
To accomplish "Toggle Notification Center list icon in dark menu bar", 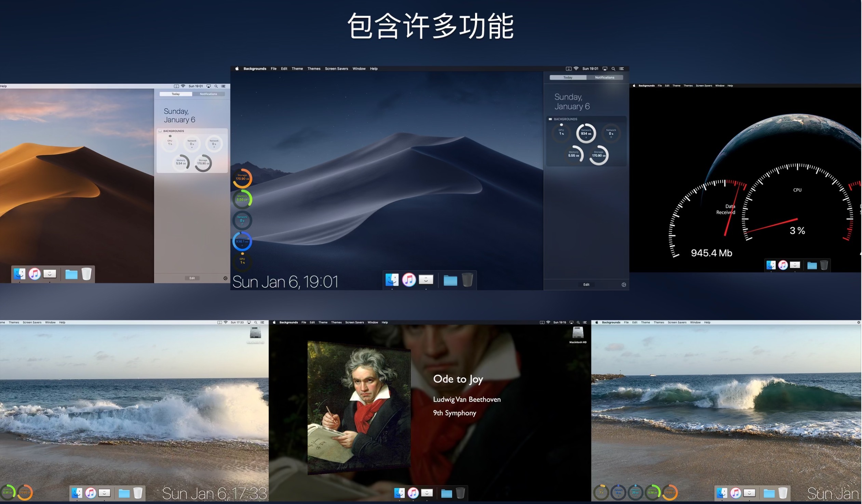I will [621, 69].
